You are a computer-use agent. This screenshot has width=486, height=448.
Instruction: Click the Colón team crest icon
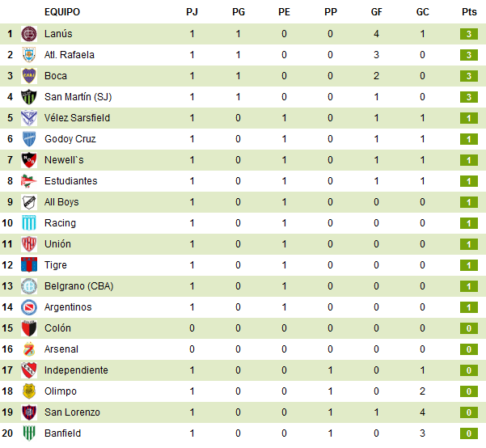coord(29,328)
